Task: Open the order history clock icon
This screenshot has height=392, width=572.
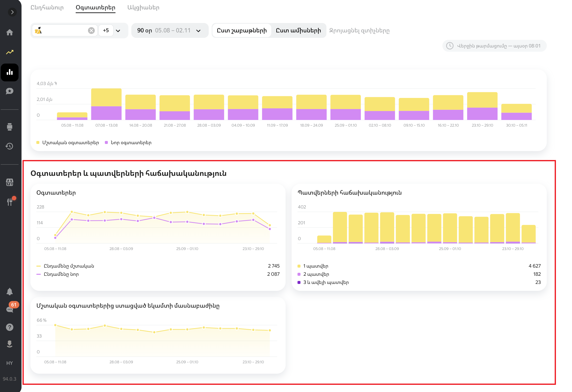Action: click(x=10, y=146)
